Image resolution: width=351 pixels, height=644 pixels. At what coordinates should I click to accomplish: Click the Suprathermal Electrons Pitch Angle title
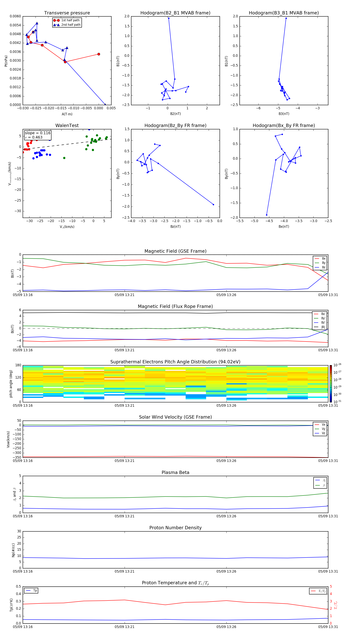point(175,362)
